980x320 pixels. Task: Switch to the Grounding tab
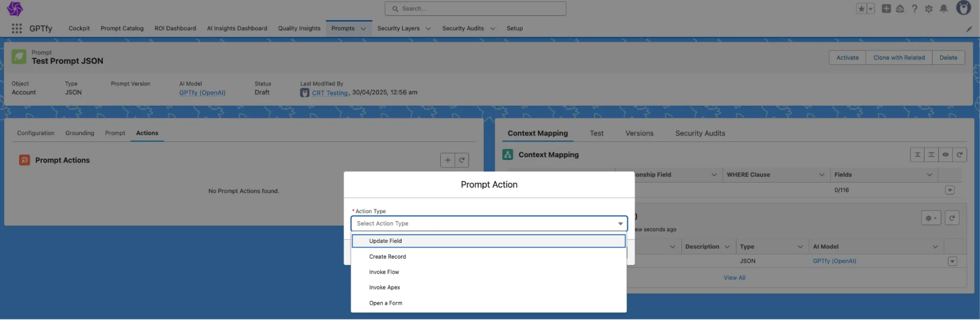click(79, 133)
